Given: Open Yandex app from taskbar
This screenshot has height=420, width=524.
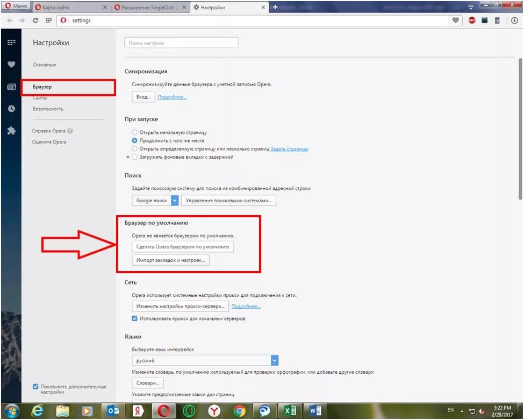Looking at the screenshot, I should point(138,411).
